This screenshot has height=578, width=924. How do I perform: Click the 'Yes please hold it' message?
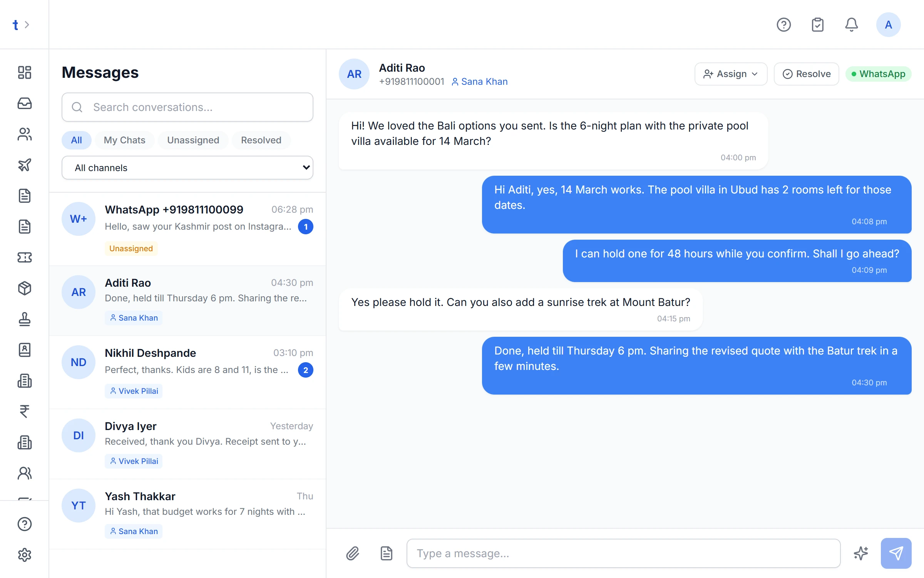click(x=521, y=309)
